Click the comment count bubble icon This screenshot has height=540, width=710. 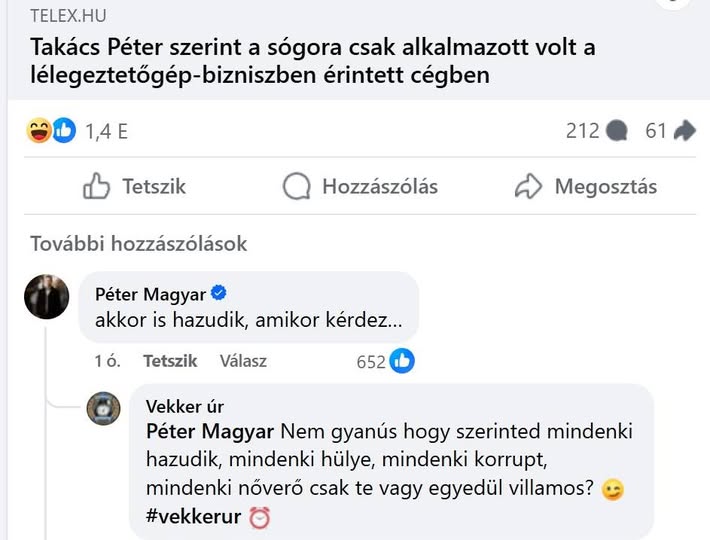(x=618, y=130)
